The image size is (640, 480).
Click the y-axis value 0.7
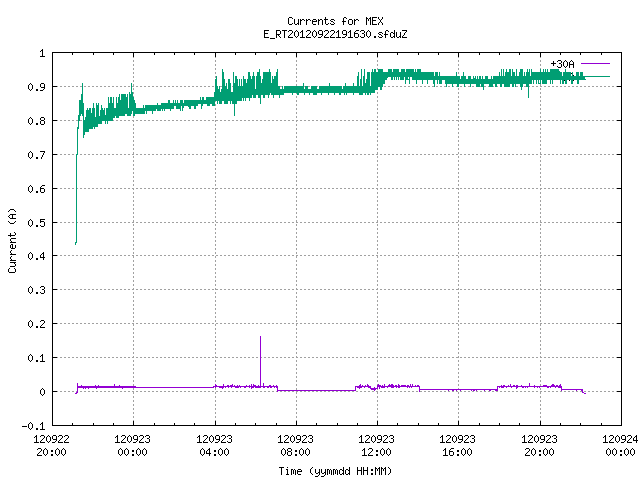36,155
